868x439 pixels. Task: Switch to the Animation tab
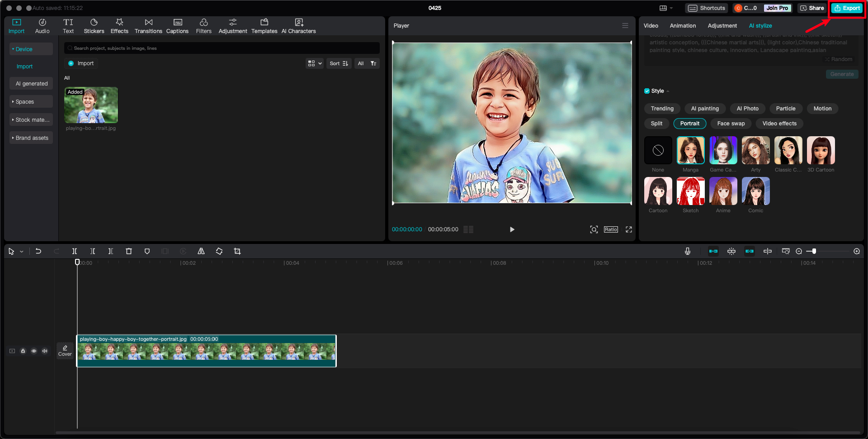click(x=683, y=26)
